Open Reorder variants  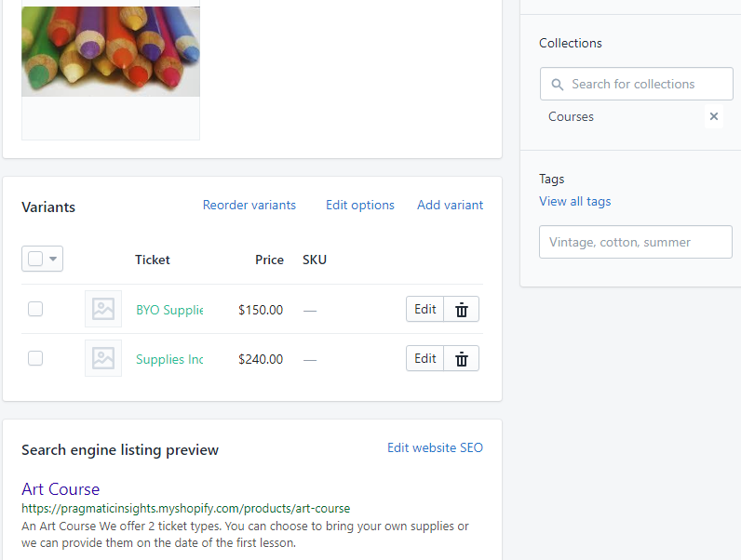pyautogui.click(x=249, y=205)
